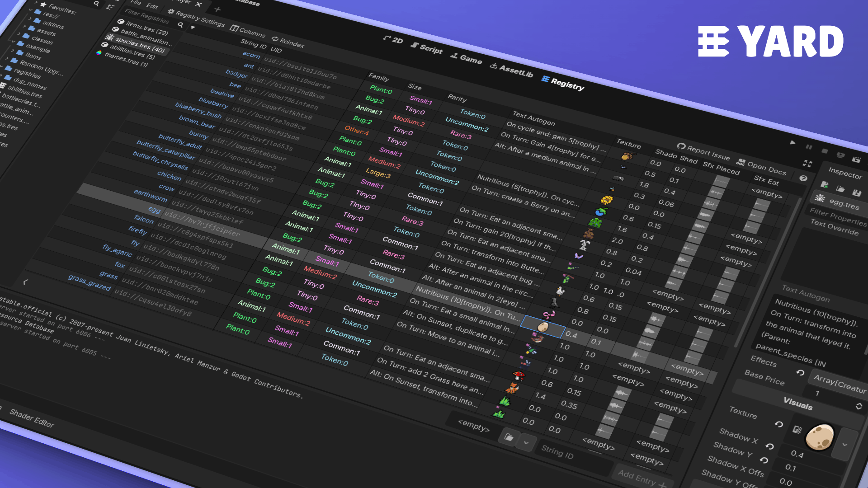Image resolution: width=868 pixels, height=488 pixels.
Task: Click the help question mark icon
Action: (x=803, y=178)
